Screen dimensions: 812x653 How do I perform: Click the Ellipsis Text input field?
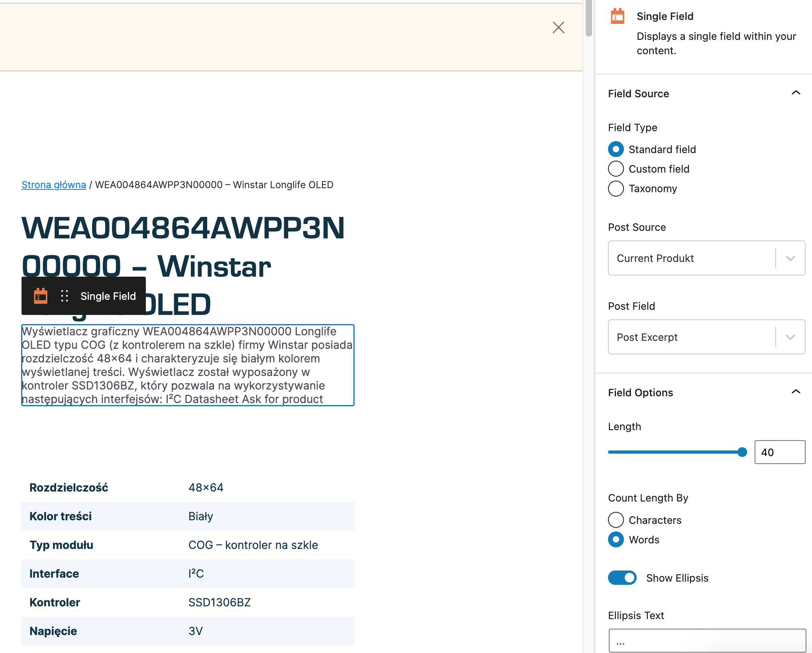[707, 641]
